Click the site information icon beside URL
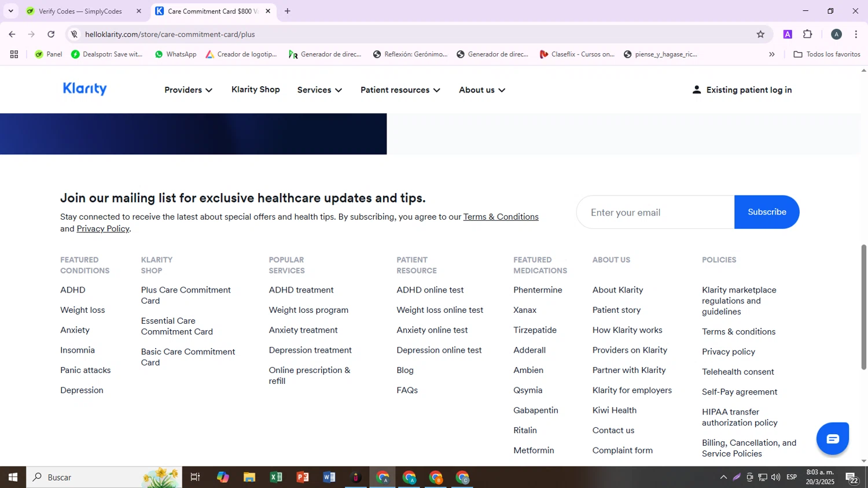Viewport: 868px width, 488px height. [x=74, y=34]
